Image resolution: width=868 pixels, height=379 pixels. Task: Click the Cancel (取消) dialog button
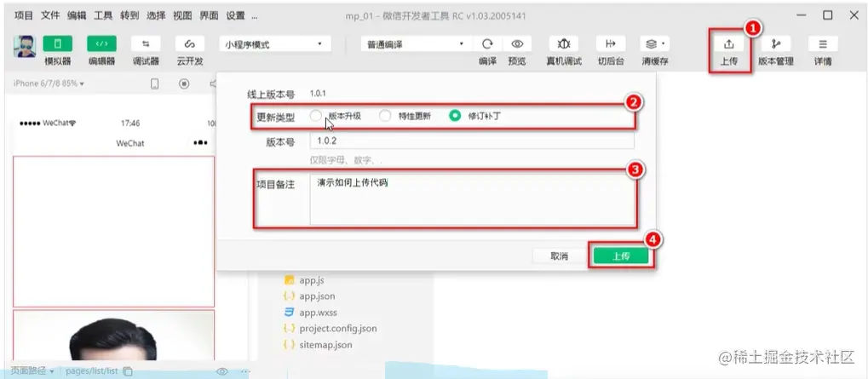pyautogui.click(x=559, y=256)
